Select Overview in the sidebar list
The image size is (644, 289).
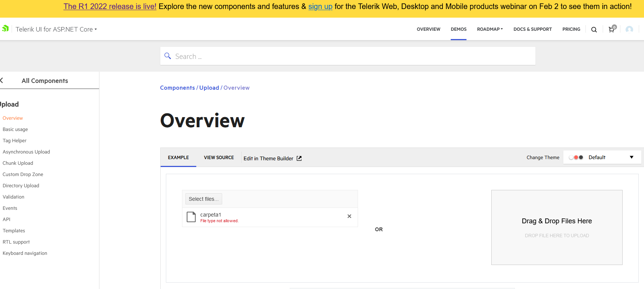13,118
